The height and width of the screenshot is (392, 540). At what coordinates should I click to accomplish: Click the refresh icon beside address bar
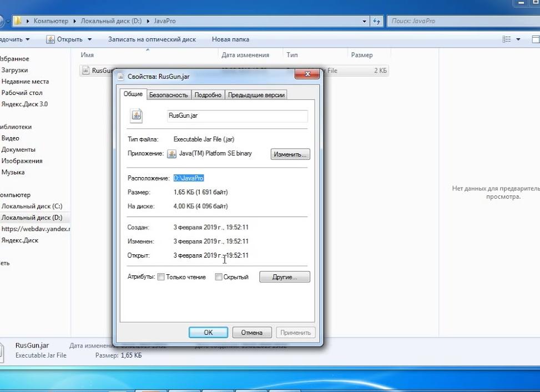pos(376,21)
